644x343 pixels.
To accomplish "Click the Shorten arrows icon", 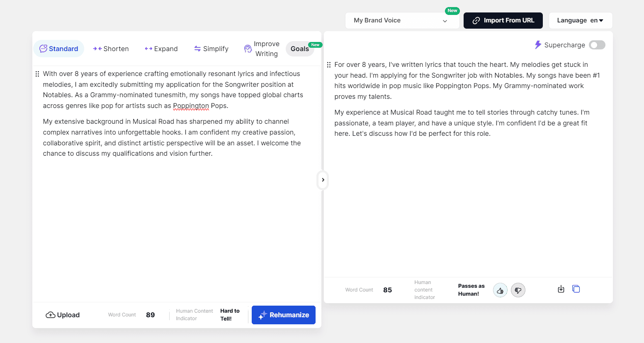I will (97, 49).
